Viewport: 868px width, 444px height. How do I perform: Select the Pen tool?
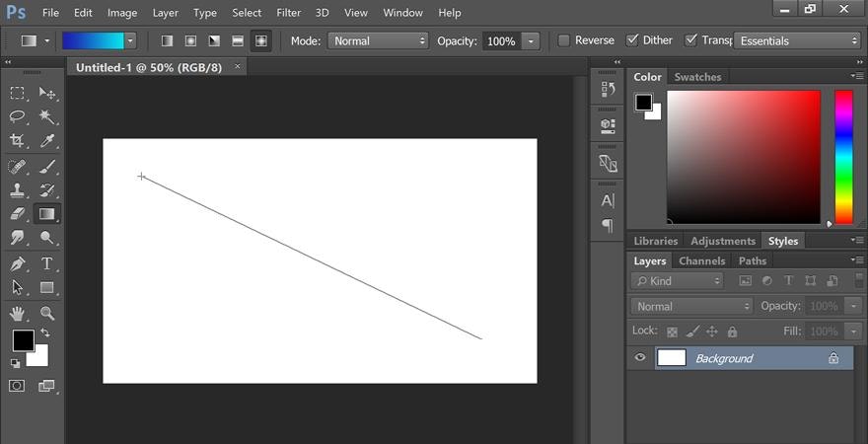[17, 263]
